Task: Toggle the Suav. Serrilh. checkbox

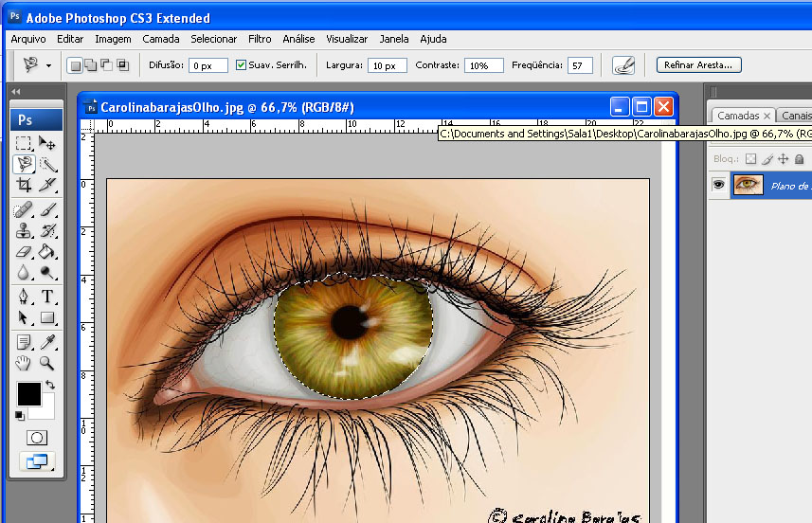Action: point(241,64)
